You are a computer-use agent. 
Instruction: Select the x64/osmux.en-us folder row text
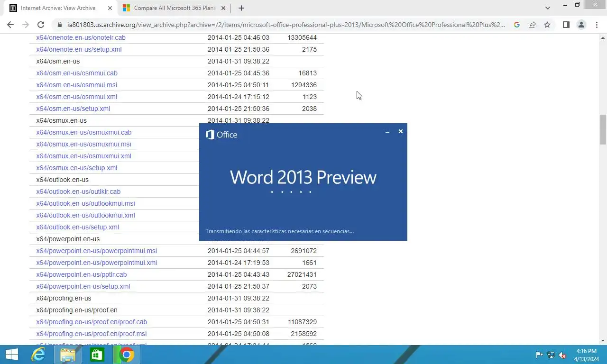(x=61, y=120)
